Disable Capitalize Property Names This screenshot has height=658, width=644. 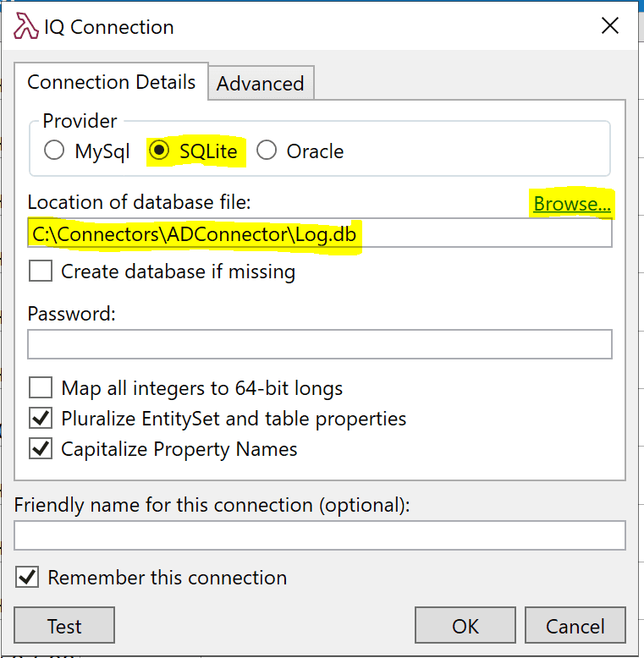coord(40,449)
